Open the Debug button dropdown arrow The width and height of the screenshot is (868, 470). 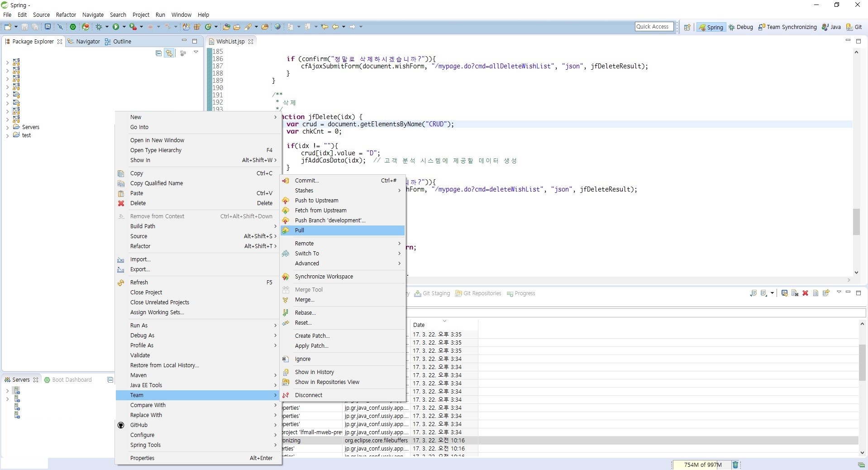click(107, 27)
